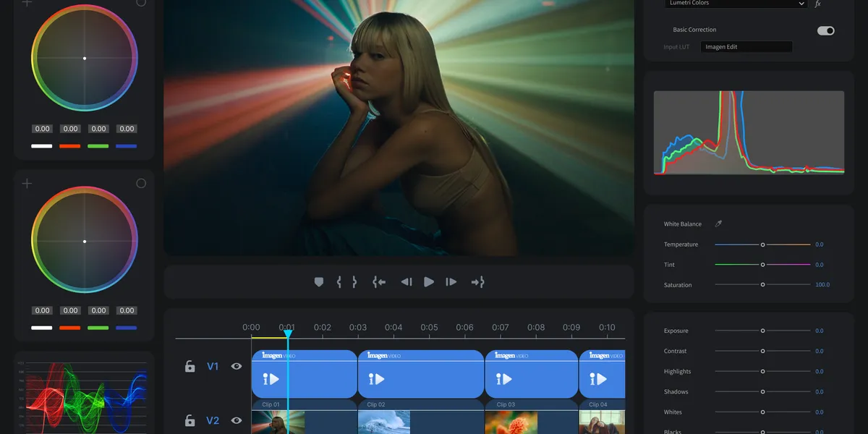The width and height of the screenshot is (868, 434).
Task: Select the first Imagen Video clip on V1
Action: click(304, 374)
